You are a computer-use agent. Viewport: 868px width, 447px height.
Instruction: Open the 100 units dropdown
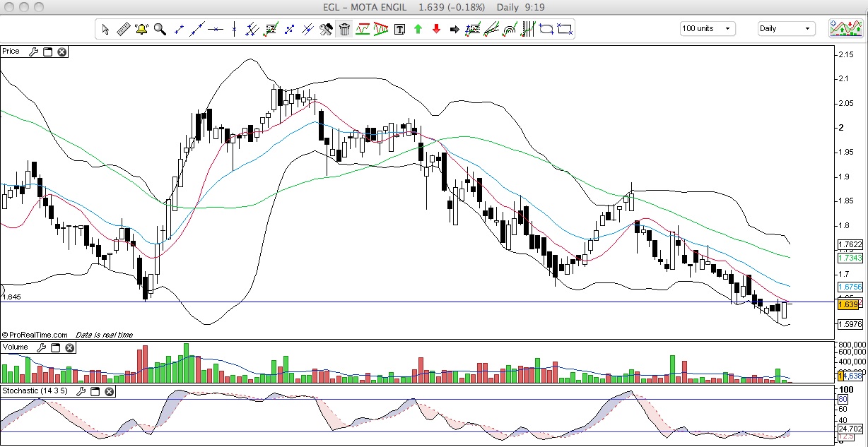708,29
